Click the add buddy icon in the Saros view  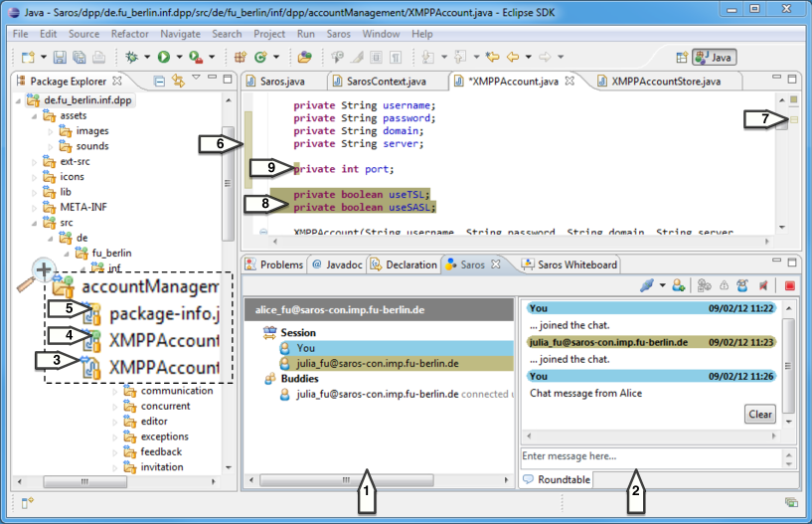[x=678, y=286]
